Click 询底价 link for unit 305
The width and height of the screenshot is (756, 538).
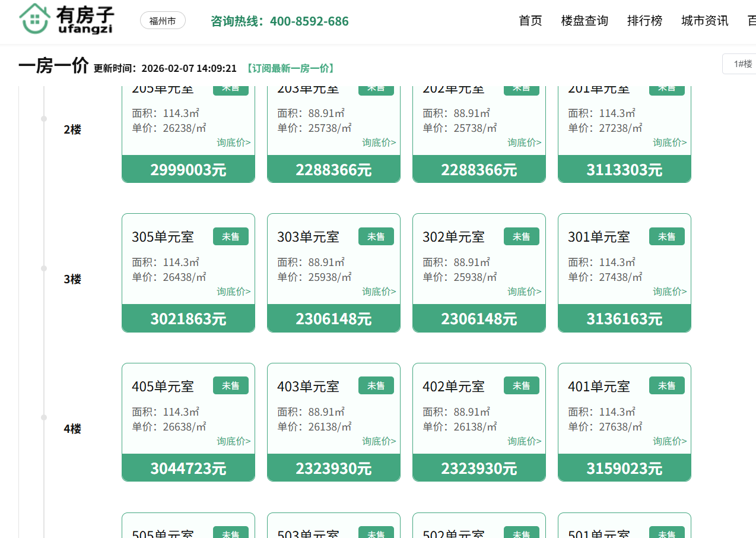point(233,292)
